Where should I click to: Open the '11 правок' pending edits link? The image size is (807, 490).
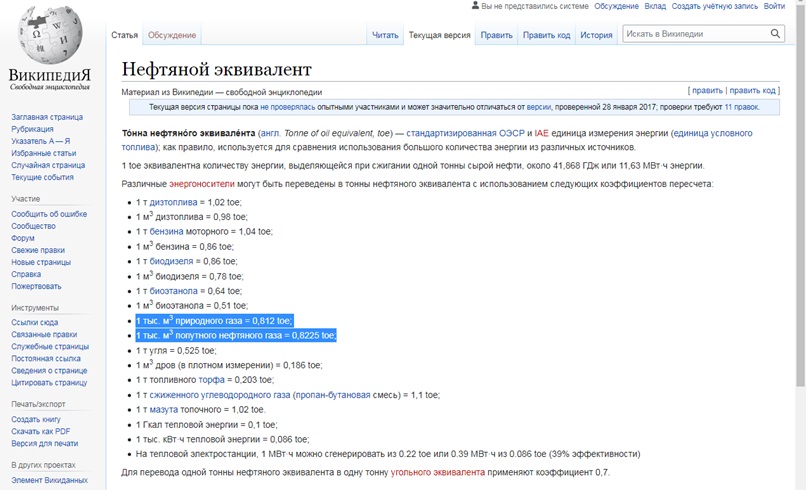[746, 105]
